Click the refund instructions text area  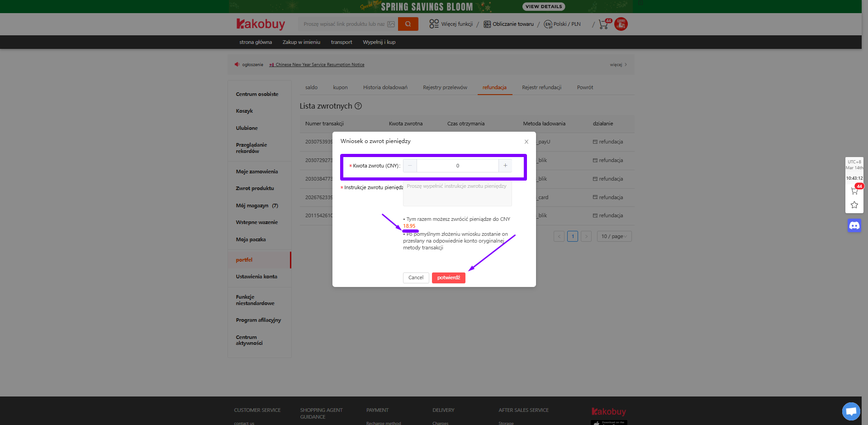457,194
